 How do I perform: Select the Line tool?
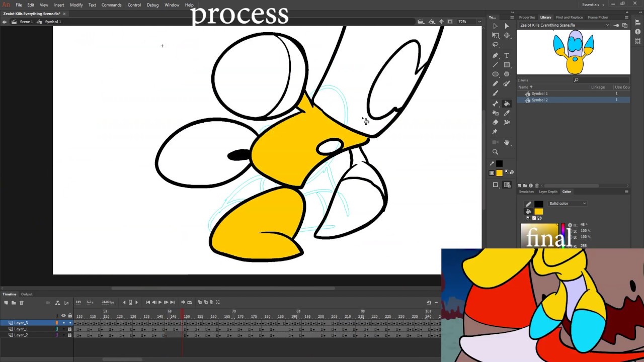(496, 65)
